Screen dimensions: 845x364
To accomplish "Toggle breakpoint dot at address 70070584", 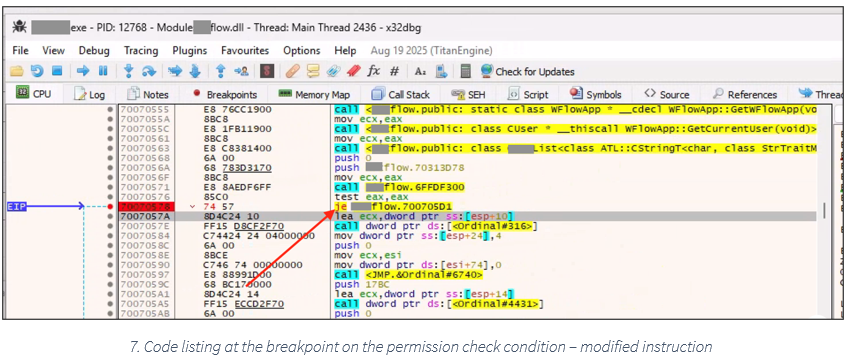I will coord(110,236).
